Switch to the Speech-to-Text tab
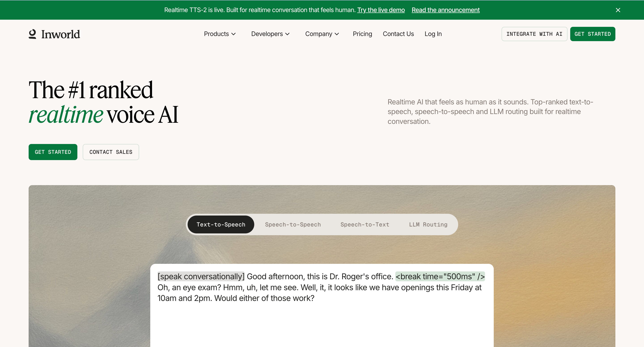The width and height of the screenshot is (644, 347). coord(365,224)
